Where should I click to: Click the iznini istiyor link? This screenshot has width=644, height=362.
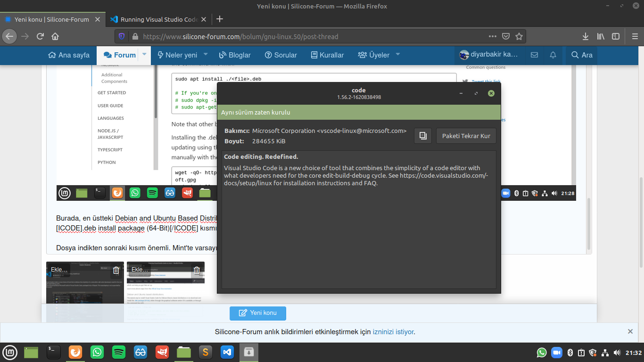(x=393, y=332)
